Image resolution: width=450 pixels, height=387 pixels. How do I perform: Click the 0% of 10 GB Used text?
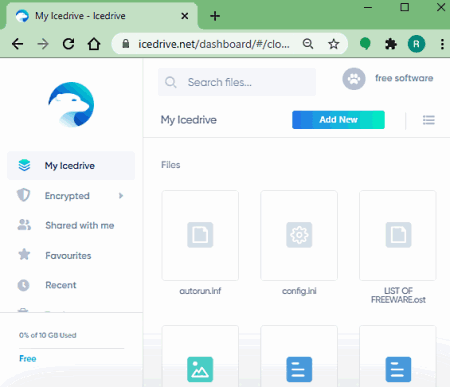(x=48, y=335)
